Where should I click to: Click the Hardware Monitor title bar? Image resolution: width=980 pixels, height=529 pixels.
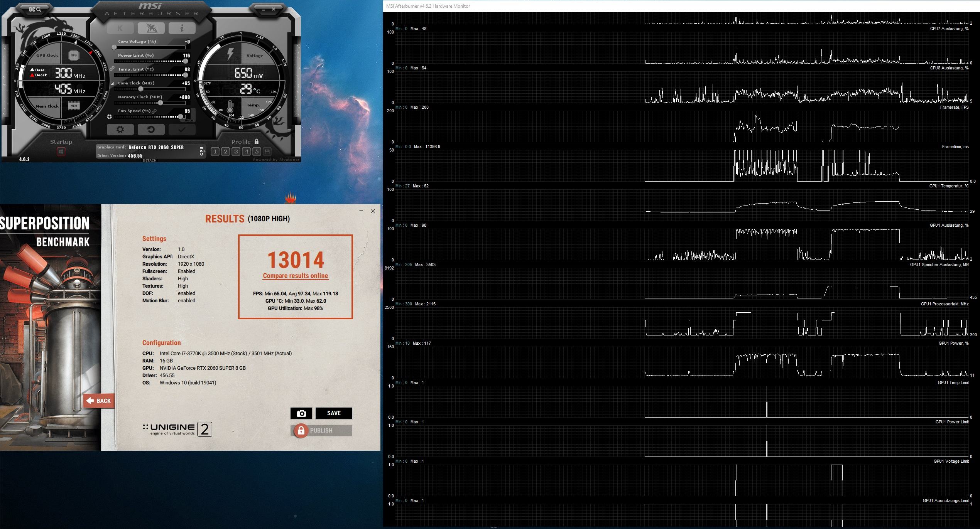(681, 6)
